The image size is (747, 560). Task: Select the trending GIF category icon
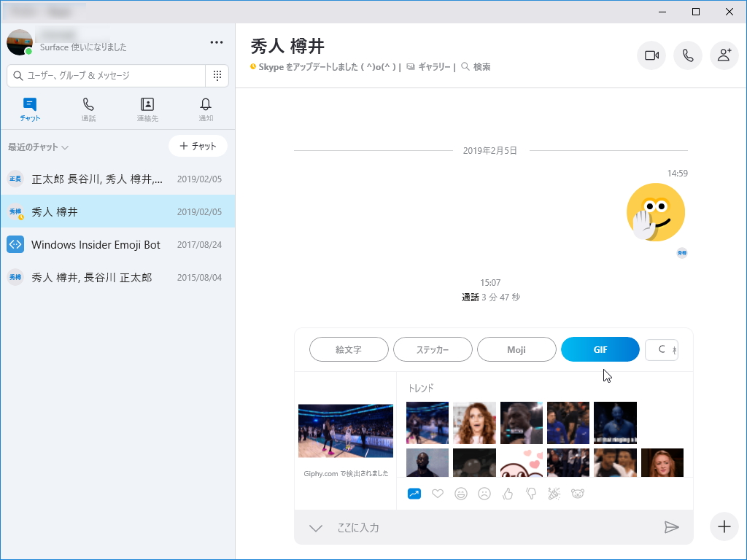tap(414, 494)
